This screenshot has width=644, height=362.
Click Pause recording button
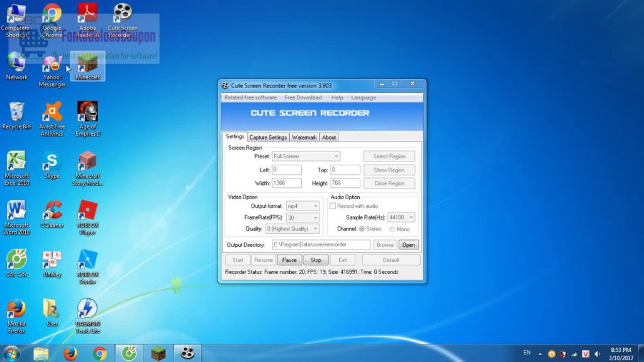coord(289,260)
